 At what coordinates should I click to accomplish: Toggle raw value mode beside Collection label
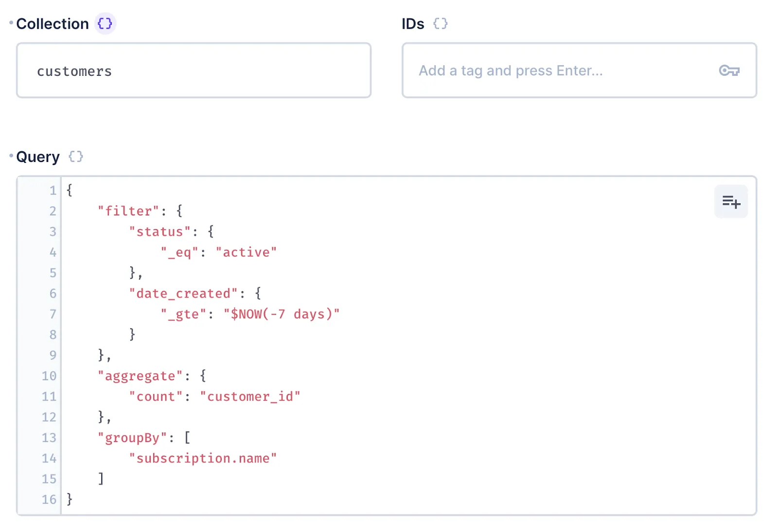point(104,23)
